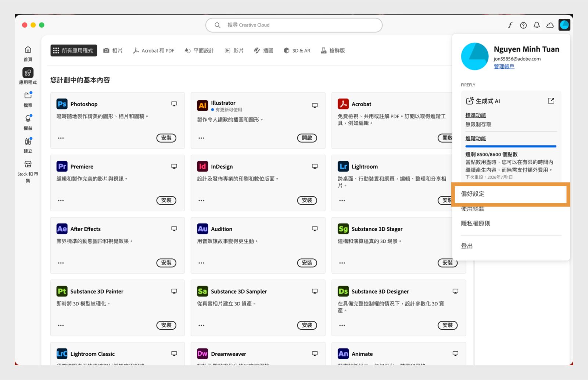Open the Help question mark icon
The image size is (588, 380).
pyautogui.click(x=523, y=25)
